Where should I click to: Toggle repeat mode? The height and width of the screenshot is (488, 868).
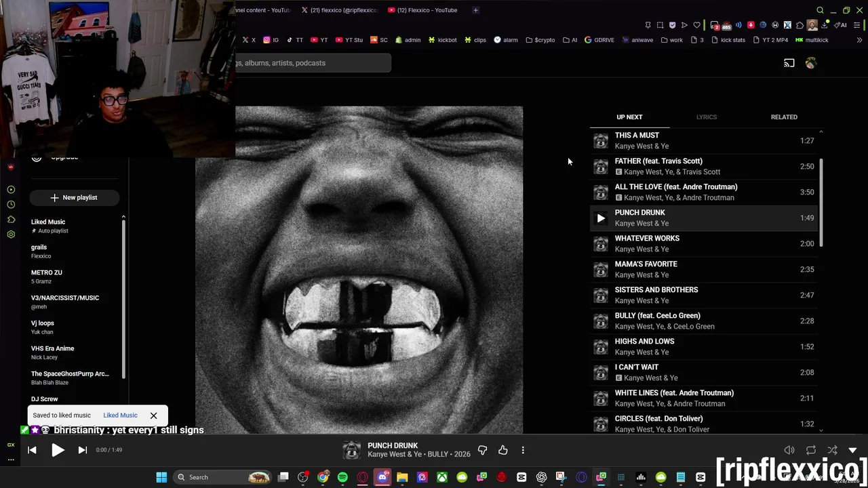tap(810, 450)
